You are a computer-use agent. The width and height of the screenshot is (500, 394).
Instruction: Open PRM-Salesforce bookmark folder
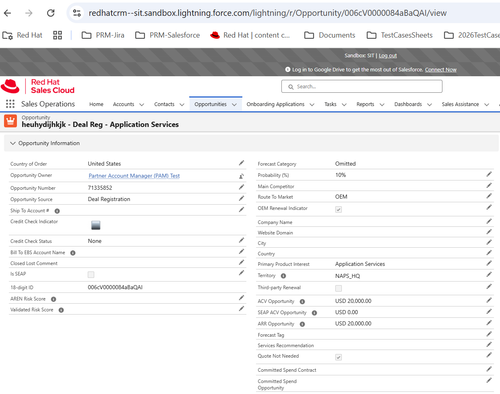click(x=167, y=35)
